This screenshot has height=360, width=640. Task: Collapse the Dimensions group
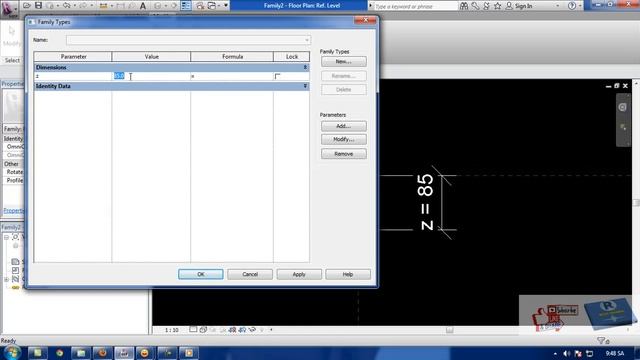(x=305, y=67)
